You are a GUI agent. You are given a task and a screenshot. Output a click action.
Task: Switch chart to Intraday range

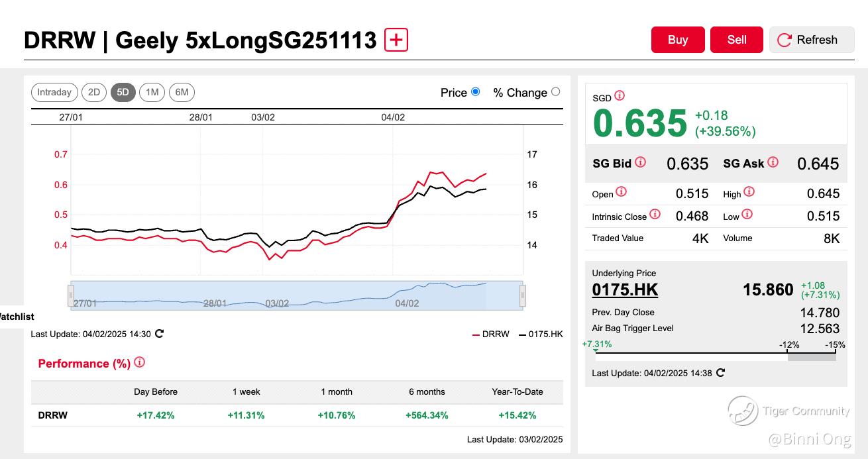point(54,92)
